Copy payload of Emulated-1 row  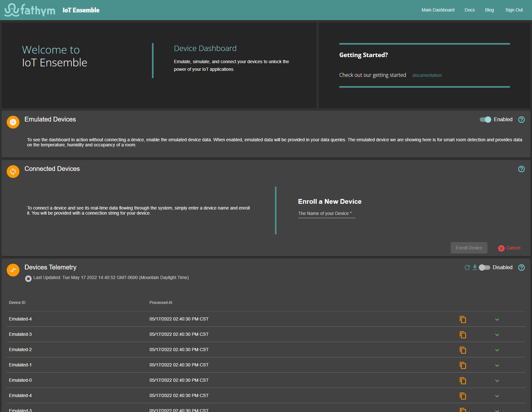click(x=463, y=365)
